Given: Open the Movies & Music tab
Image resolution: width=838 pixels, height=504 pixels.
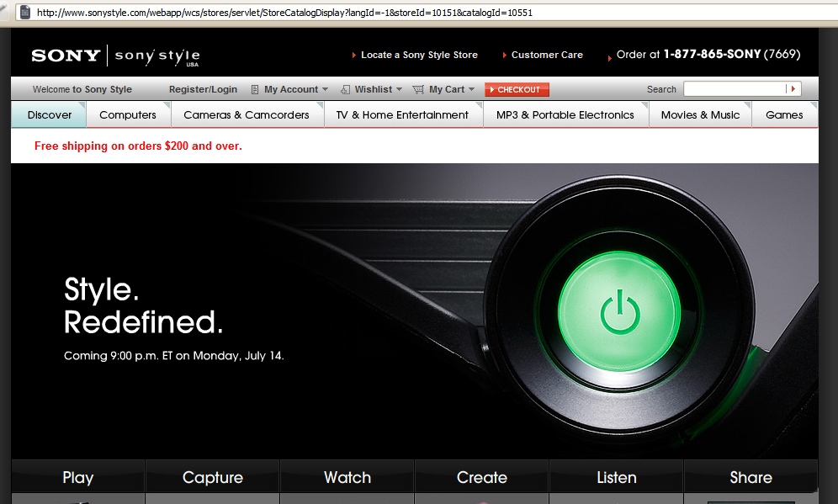Looking at the screenshot, I should click(700, 115).
